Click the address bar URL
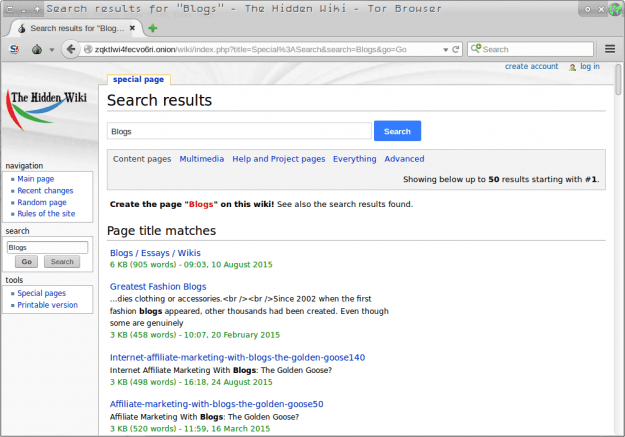 250,49
